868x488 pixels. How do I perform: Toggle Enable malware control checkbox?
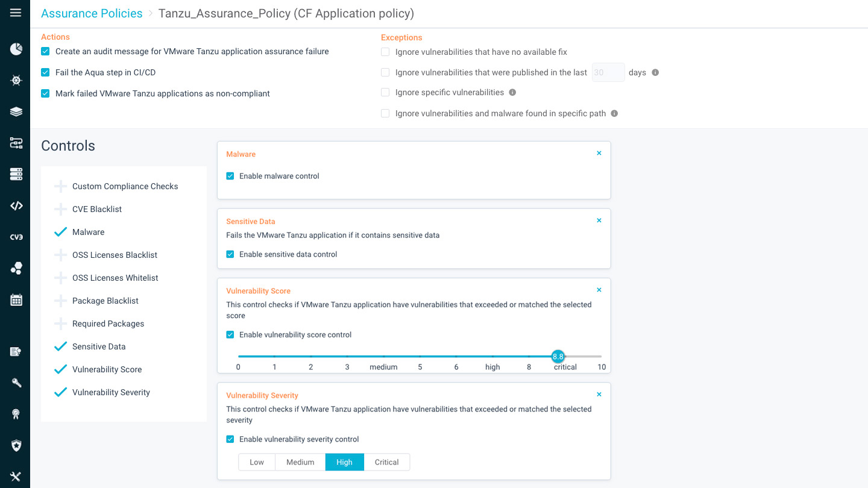click(230, 176)
